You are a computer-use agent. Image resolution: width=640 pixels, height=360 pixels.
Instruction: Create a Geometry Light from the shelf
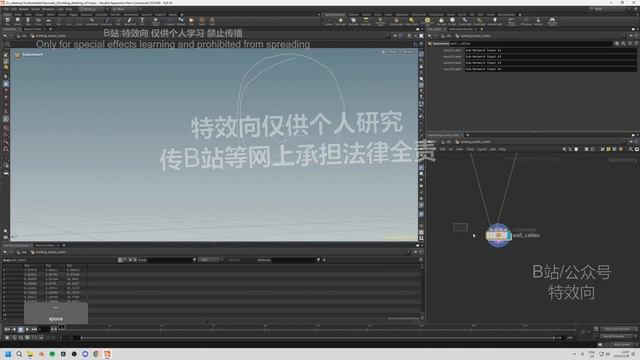pos(380,21)
